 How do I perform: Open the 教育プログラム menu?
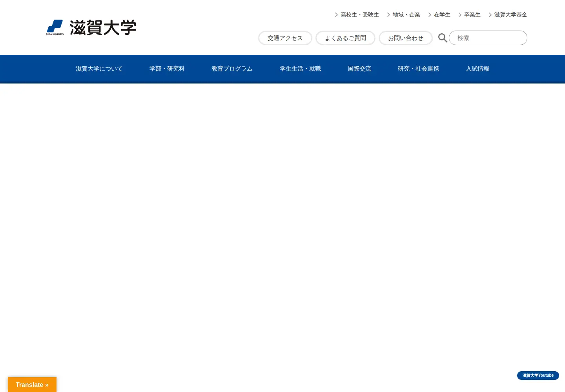tap(232, 69)
